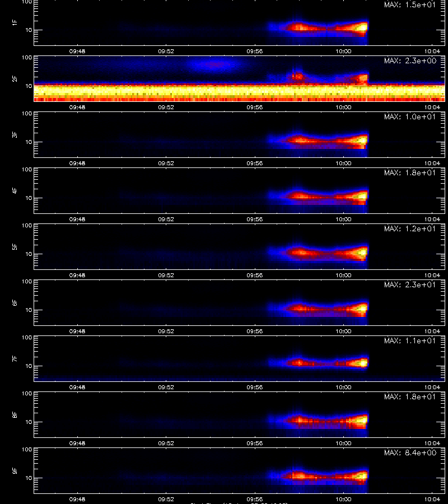Click the first red burst peak in panel 9F
448x504 pixels.
(x=299, y=475)
